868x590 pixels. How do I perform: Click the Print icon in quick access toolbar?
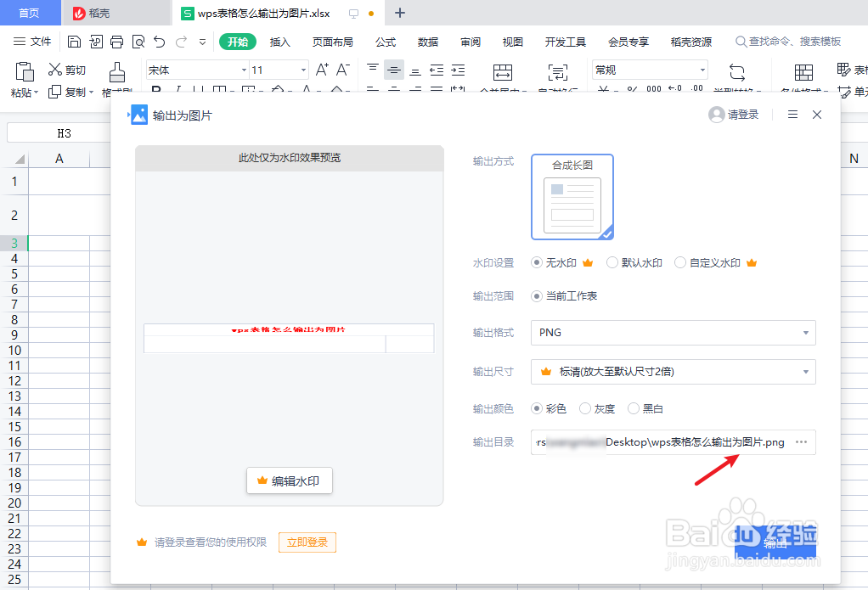click(x=116, y=41)
